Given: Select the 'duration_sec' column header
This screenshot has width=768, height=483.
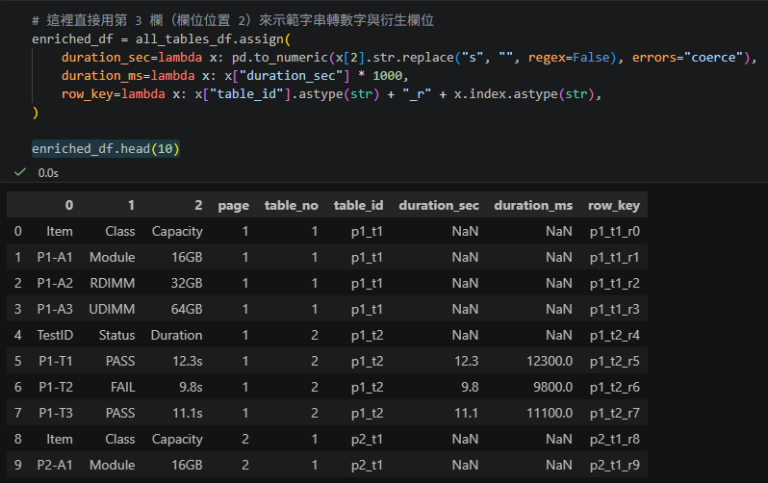Looking at the screenshot, I should [x=439, y=205].
